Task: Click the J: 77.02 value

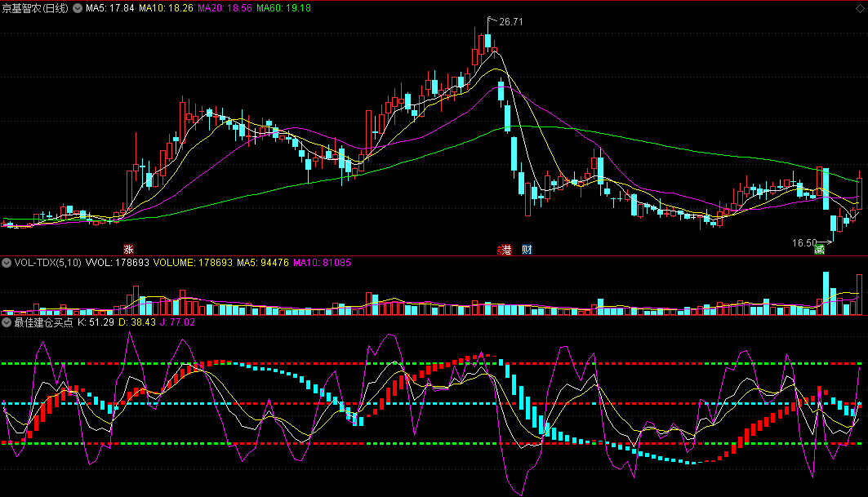Action: point(178,322)
